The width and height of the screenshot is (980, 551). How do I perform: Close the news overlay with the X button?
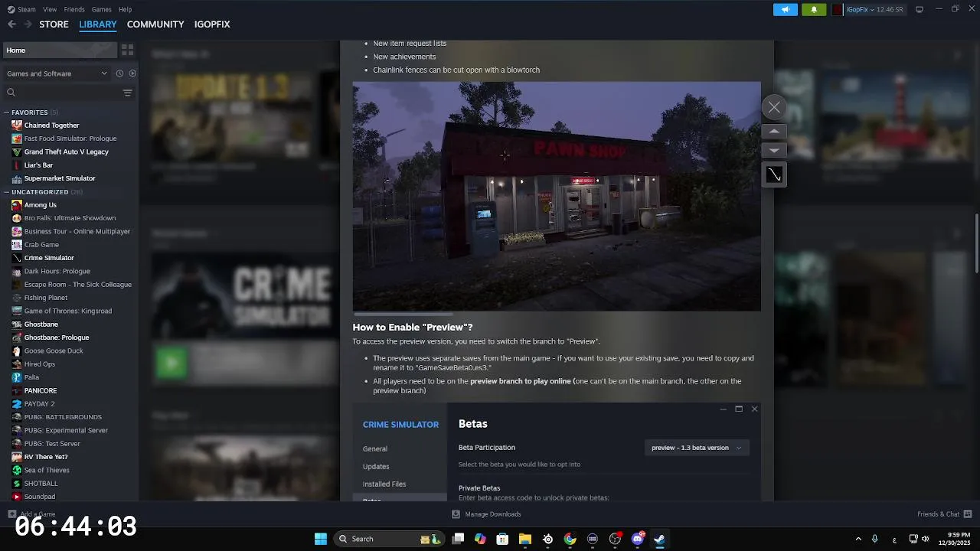[x=774, y=107]
